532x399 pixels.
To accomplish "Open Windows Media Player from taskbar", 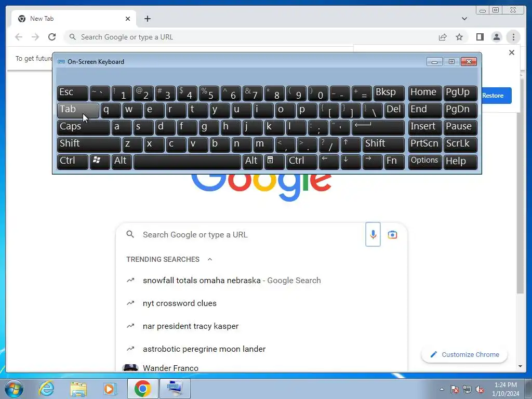I will [110, 389].
